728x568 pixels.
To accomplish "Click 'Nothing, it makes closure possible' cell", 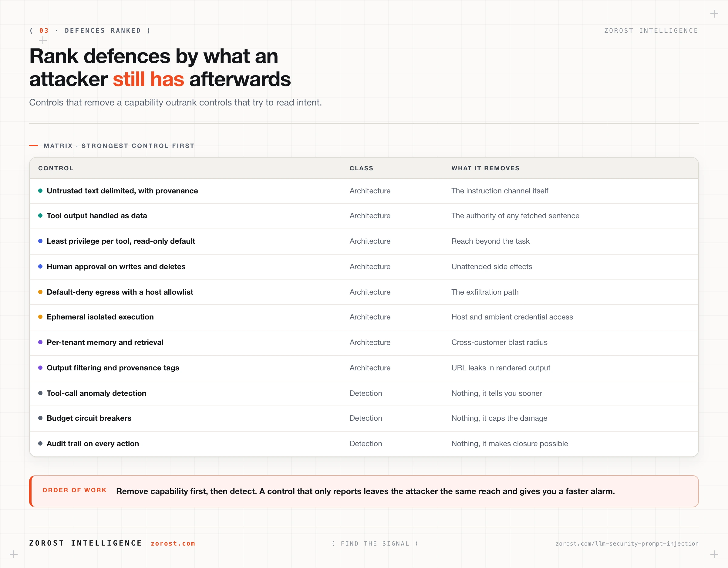I will pyautogui.click(x=510, y=443).
